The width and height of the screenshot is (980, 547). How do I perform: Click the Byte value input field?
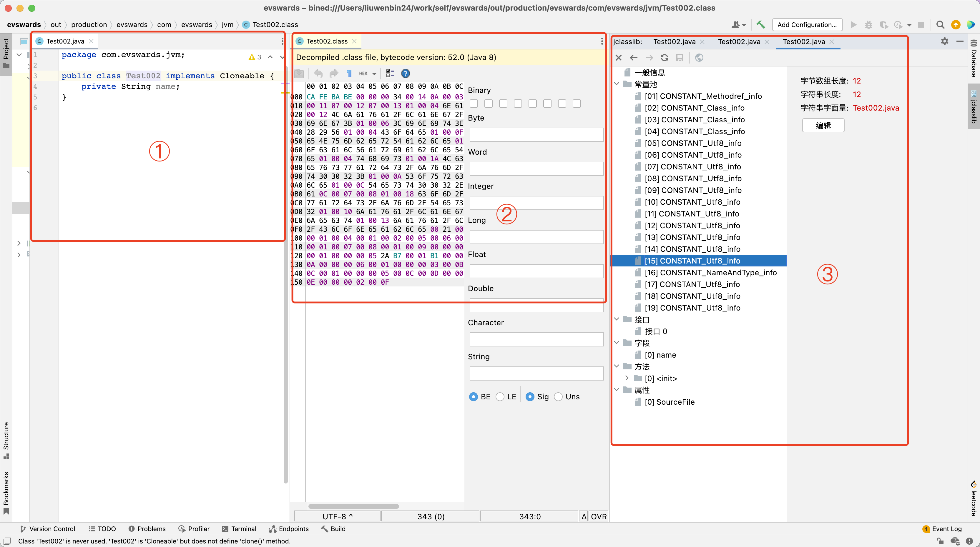(536, 135)
